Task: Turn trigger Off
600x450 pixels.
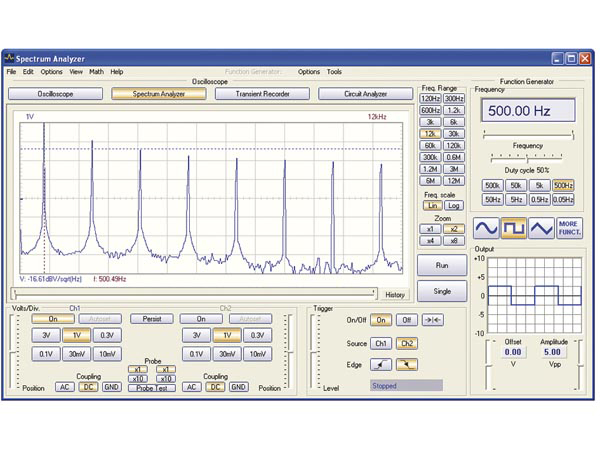Action: [x=406, y=320]
